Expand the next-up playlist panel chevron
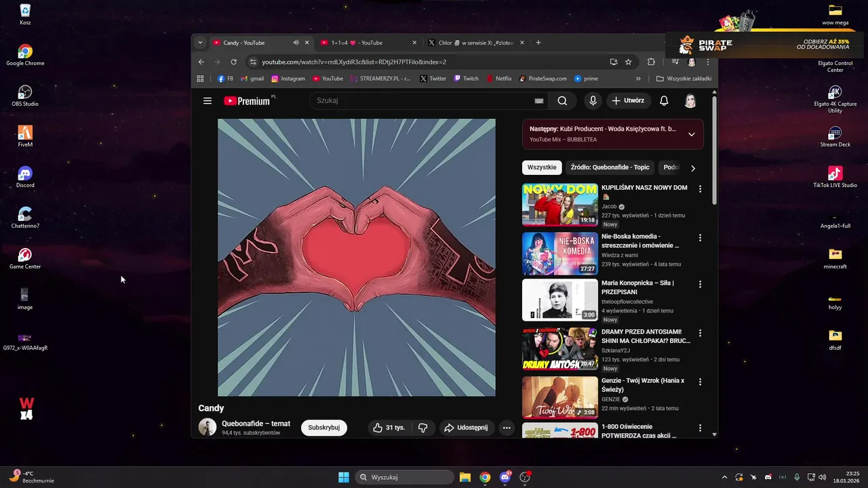This screenshot has width=868, height=488. coord(691,134)
